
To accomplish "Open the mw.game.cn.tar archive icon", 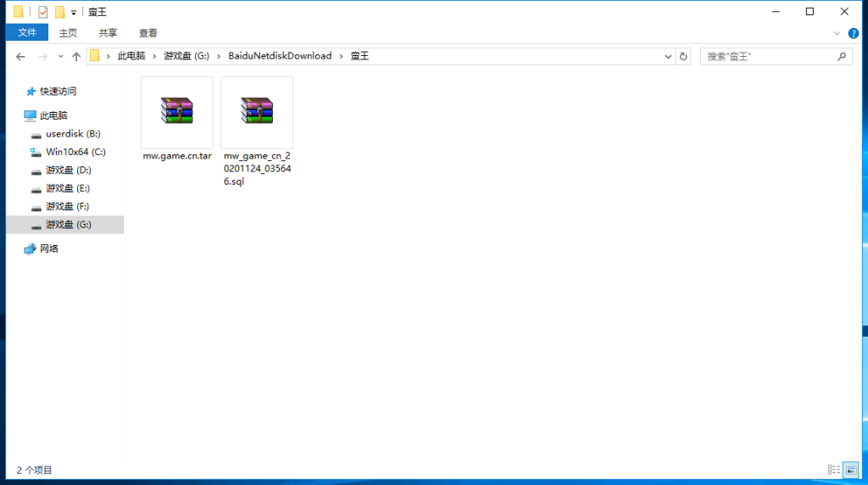I will tap(176, 111).
